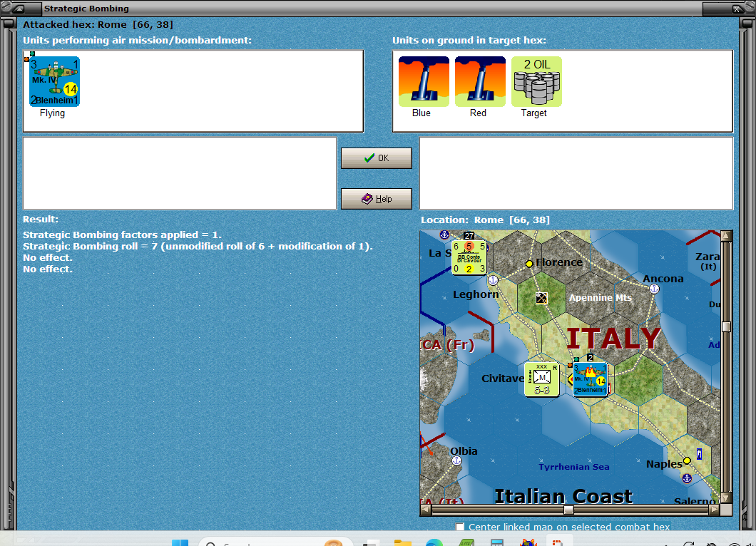Open the Windows Start menu

[180, 542]
